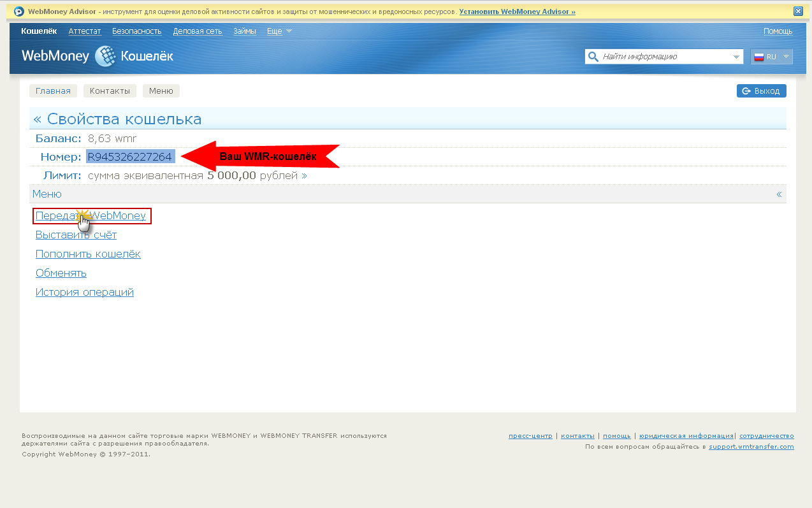The height and width of the screenshot is (508, 812).
Task: Click the Обменять link
Action: [61, 273]
